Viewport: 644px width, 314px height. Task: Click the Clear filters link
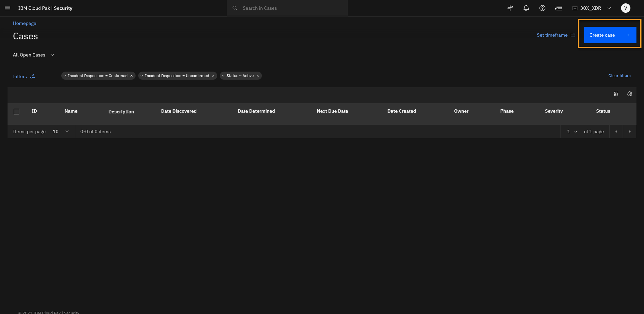click(619, 76)
